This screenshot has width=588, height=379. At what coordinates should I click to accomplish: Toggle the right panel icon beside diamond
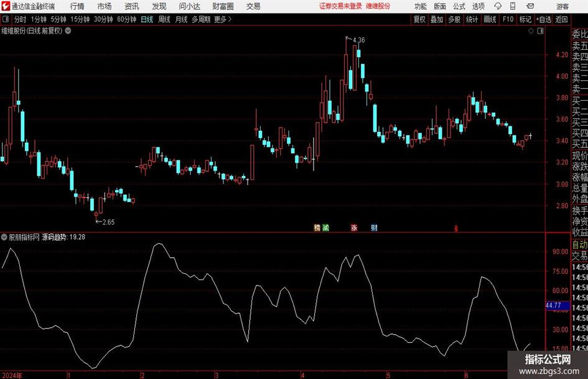[x=540, y=31]
